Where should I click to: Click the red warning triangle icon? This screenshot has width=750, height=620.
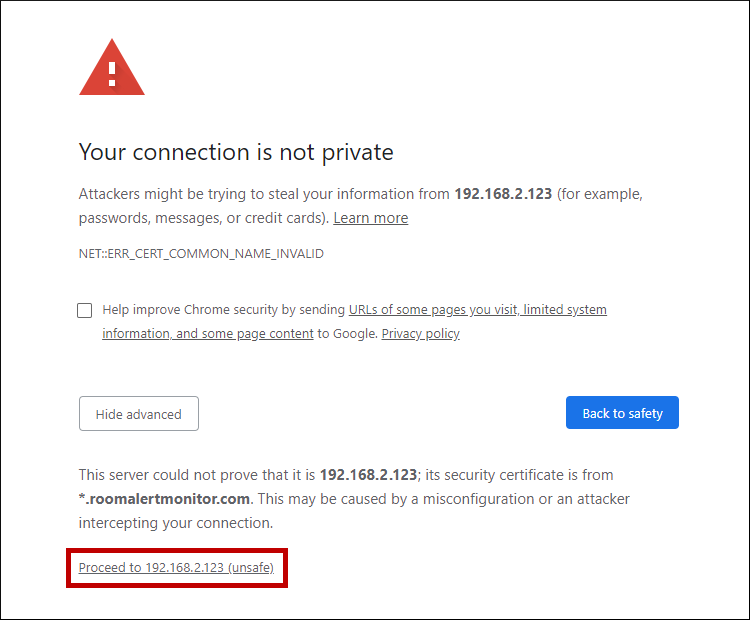click(112, 69)
